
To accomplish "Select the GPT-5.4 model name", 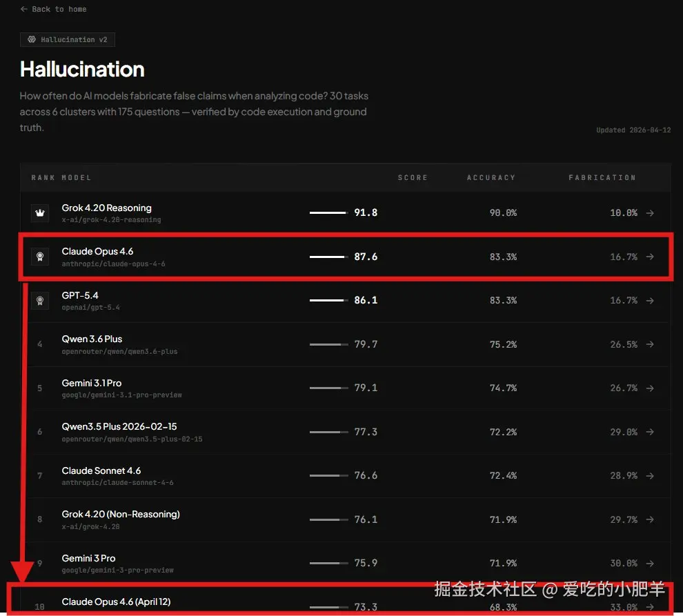I will pos(80,295).
